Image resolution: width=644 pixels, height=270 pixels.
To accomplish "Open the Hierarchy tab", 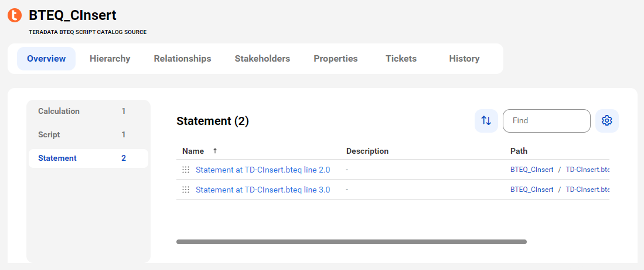I will 110,59.
